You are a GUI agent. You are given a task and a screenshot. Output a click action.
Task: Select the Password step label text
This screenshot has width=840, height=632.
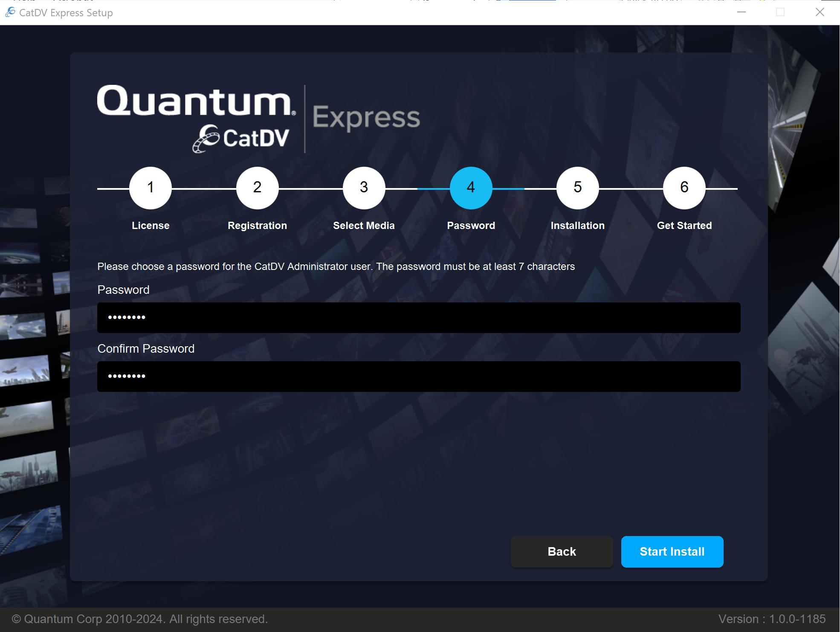point(470,225)
